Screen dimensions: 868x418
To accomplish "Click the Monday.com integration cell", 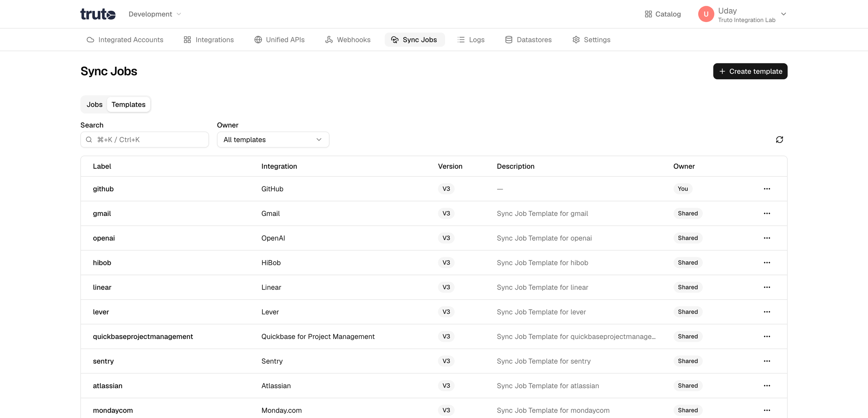I will (281, 410).
